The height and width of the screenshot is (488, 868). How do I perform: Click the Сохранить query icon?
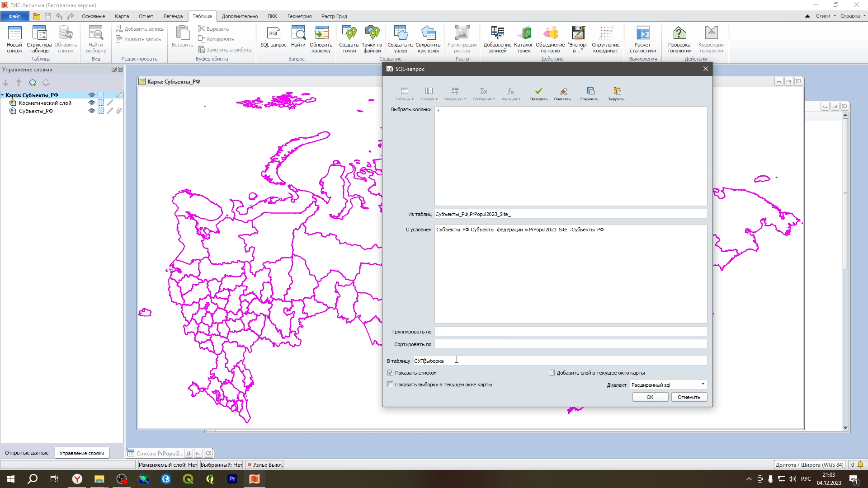click(590, 92)
